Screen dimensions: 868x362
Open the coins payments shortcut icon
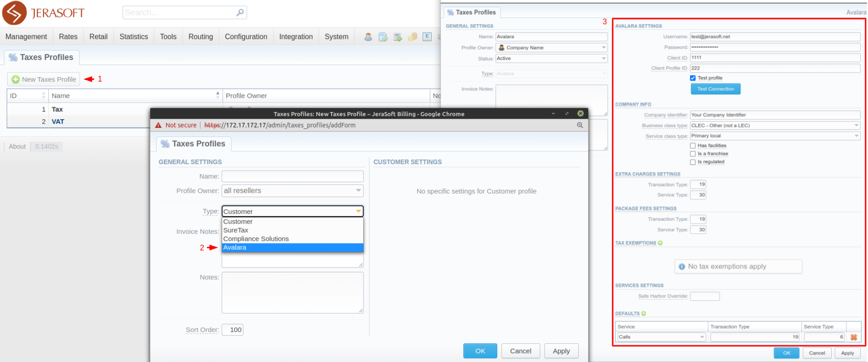(x=413, y=37)
